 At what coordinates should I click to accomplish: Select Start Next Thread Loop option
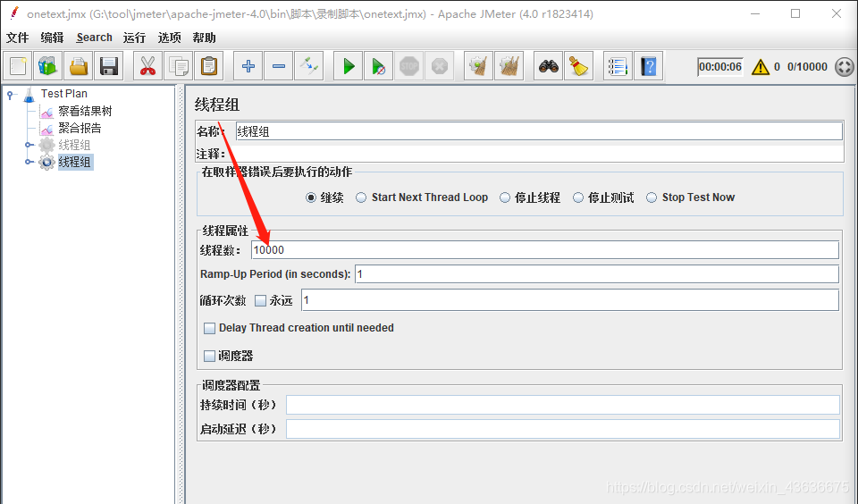point(361,197)
